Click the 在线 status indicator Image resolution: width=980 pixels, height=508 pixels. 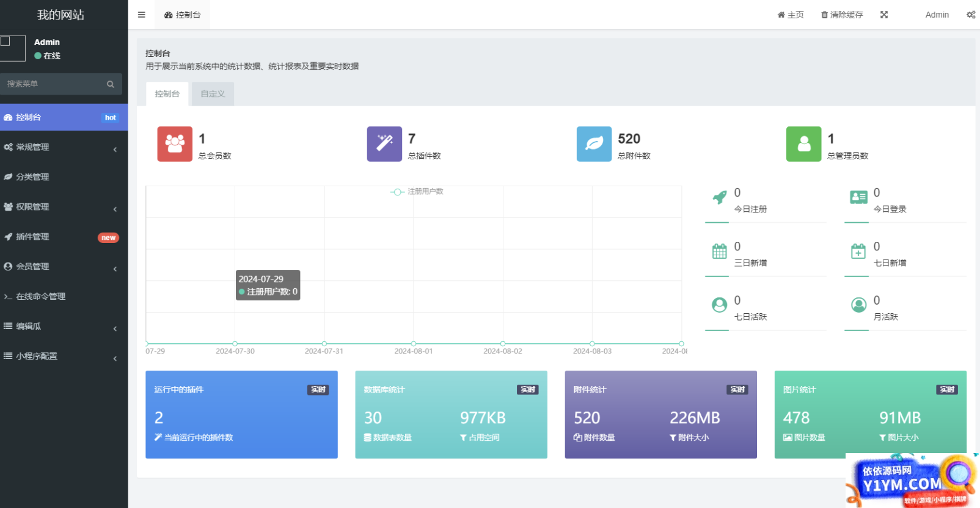point(47,56)
